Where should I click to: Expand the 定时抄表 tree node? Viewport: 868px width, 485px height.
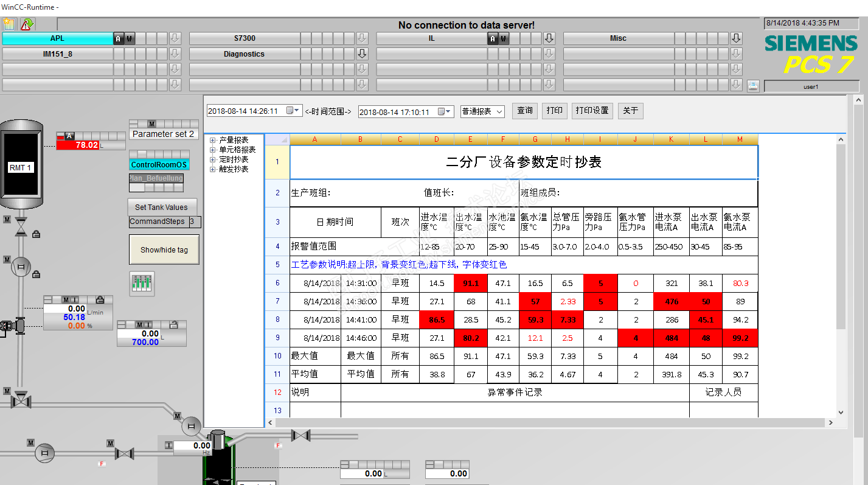pyautogui.click(x=213, y=159)
